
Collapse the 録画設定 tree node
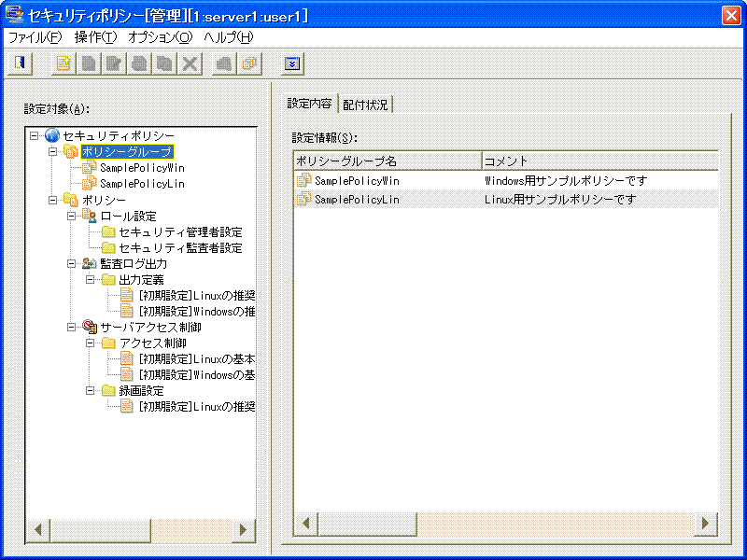tap(90, 391)
